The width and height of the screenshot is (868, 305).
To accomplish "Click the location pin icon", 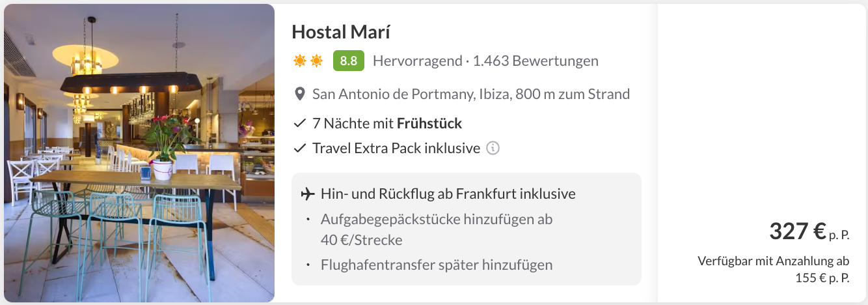I will (299, 94).
